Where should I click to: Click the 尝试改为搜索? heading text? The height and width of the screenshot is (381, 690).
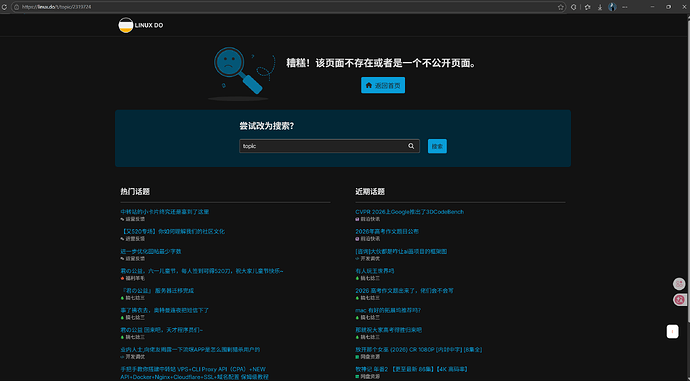click(x=267, y=126)
